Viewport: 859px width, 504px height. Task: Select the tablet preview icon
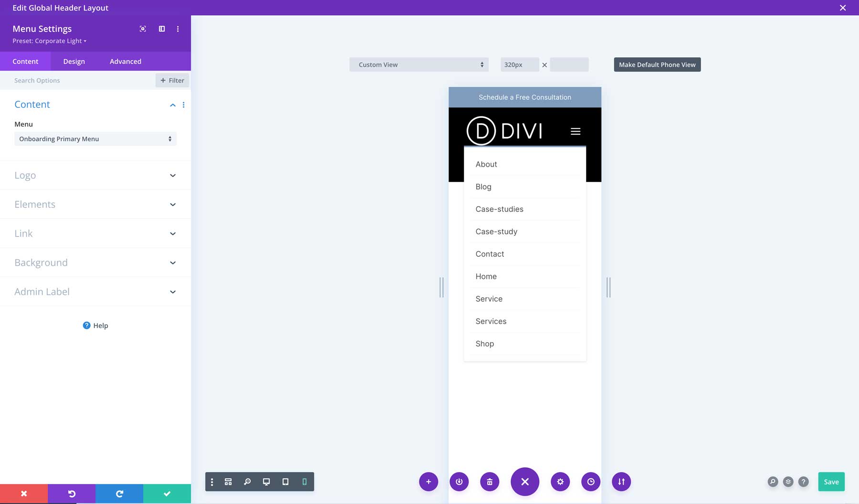[285, 482]
